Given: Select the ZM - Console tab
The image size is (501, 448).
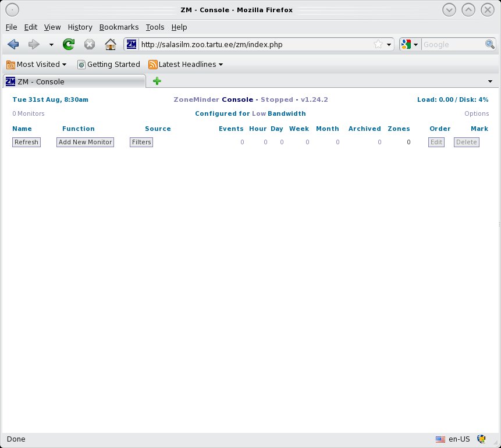Looking at the screenshot, I should [73, 81].
